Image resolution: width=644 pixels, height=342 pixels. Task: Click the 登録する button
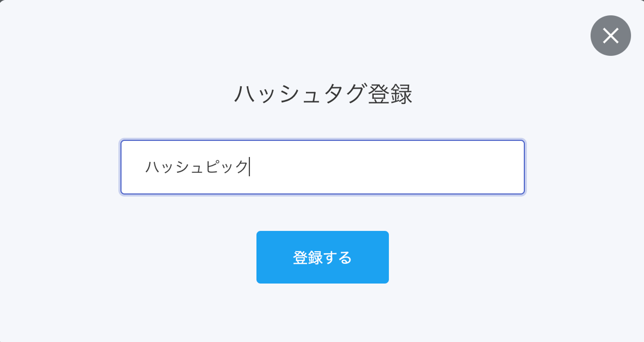click(322, 257)
